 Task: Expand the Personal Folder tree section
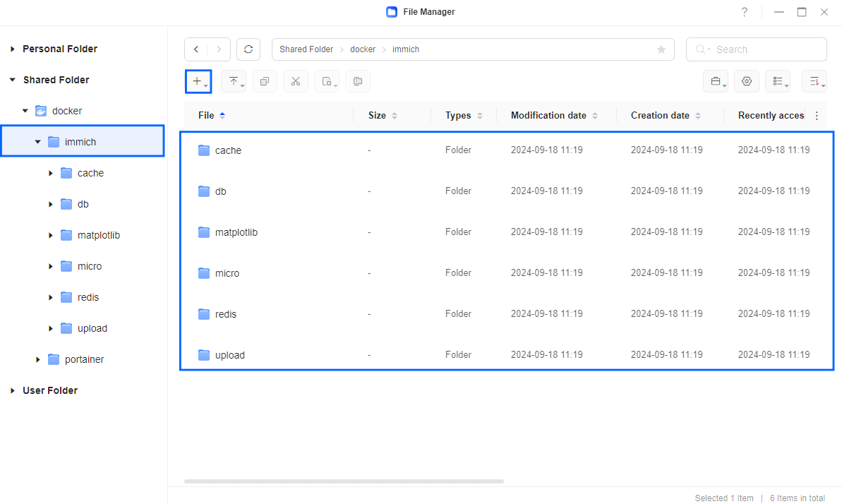tap(13, 49)
